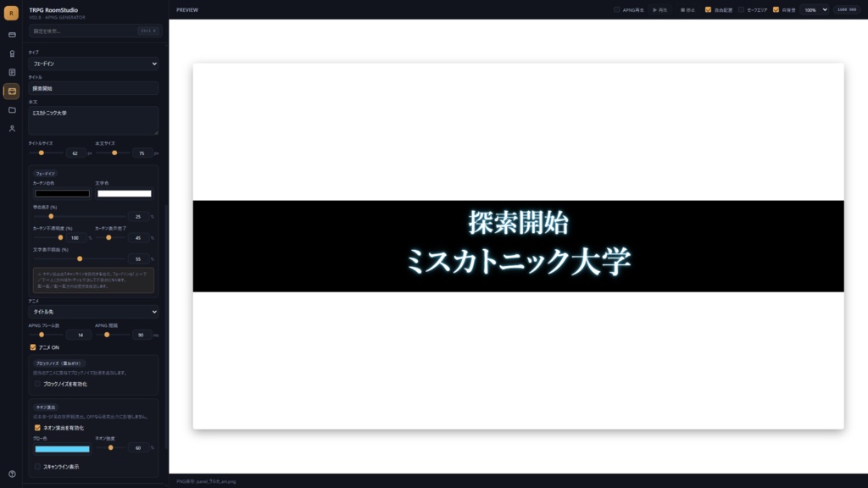Click the APNG 間隔 value box 90

pos(142,335)
